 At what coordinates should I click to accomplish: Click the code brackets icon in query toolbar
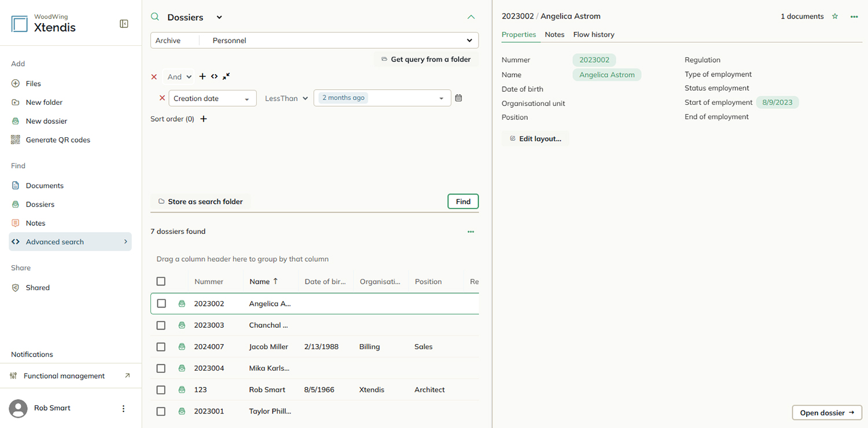214,76
